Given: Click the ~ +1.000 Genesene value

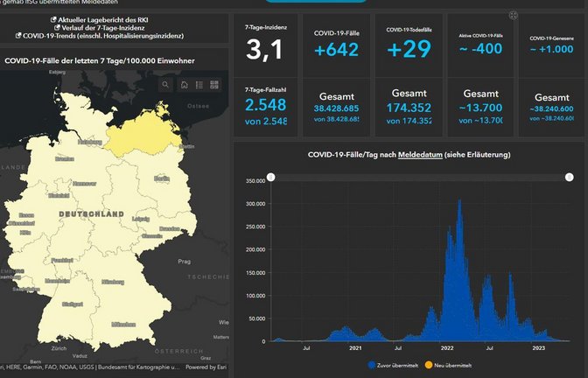Looking at the screenshot, I should coord(551,49).
